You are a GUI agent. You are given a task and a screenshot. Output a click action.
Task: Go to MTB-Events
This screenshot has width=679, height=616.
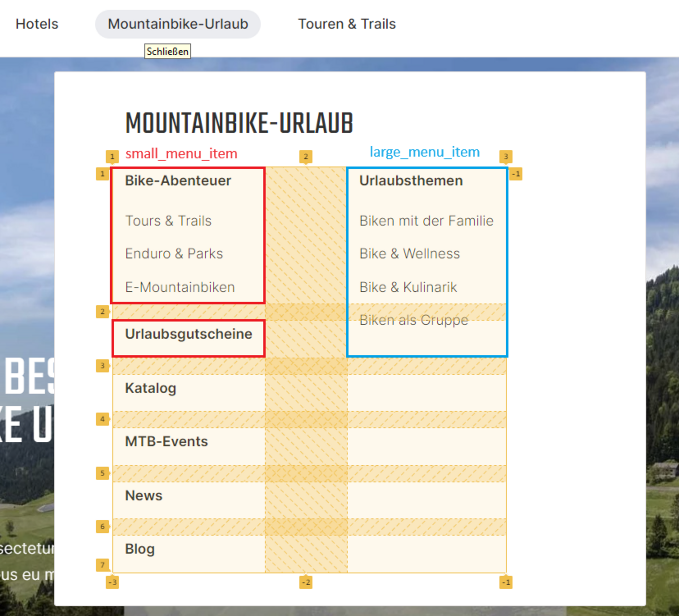coord(166,441)
